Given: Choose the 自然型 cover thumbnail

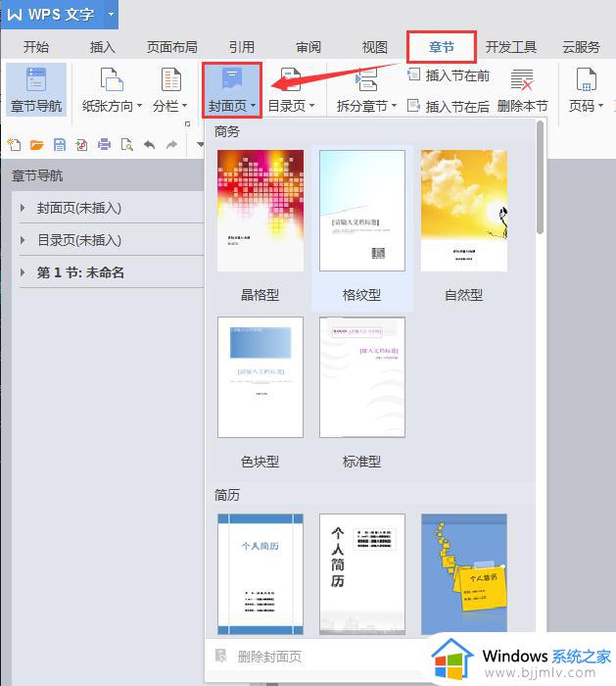Looking at the screenshot, I should pos(464,211).
